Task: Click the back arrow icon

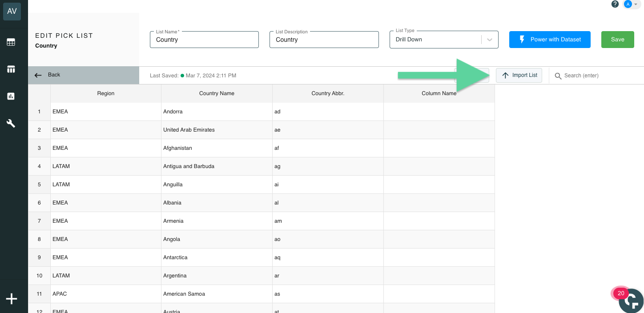Action: tap(38, 75)
